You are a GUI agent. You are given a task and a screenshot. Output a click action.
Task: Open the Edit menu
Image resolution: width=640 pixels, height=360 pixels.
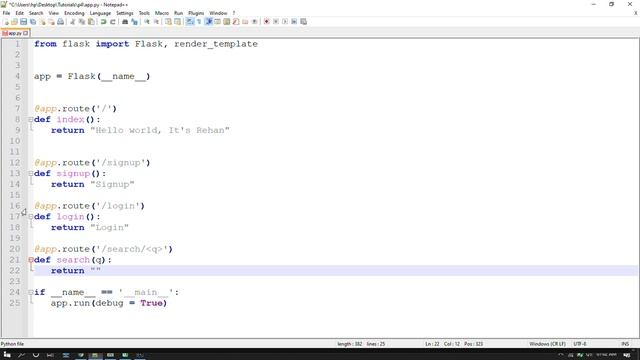19,13
